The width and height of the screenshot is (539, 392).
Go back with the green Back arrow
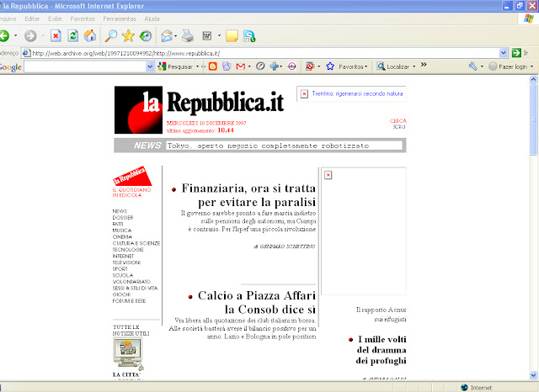pos(4,35)
